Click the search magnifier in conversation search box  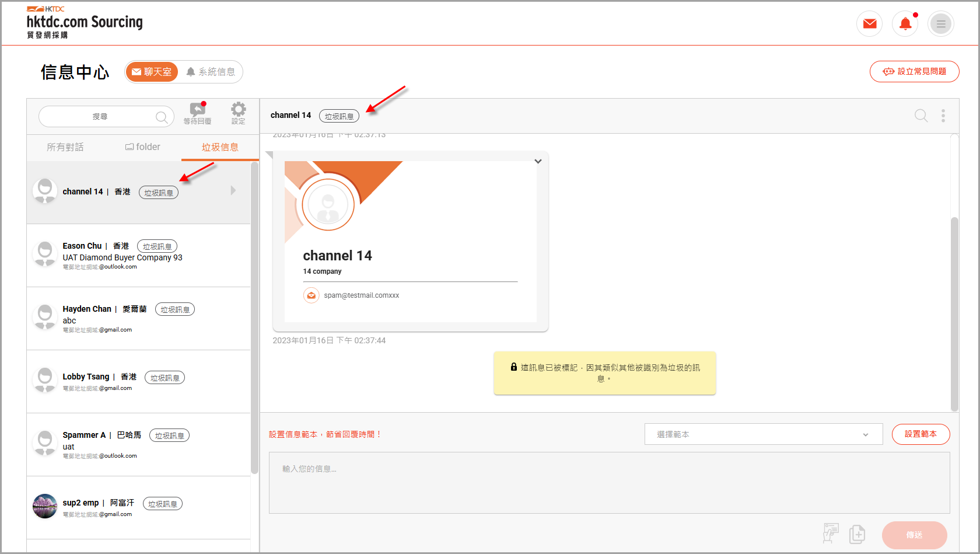(162, 117)
